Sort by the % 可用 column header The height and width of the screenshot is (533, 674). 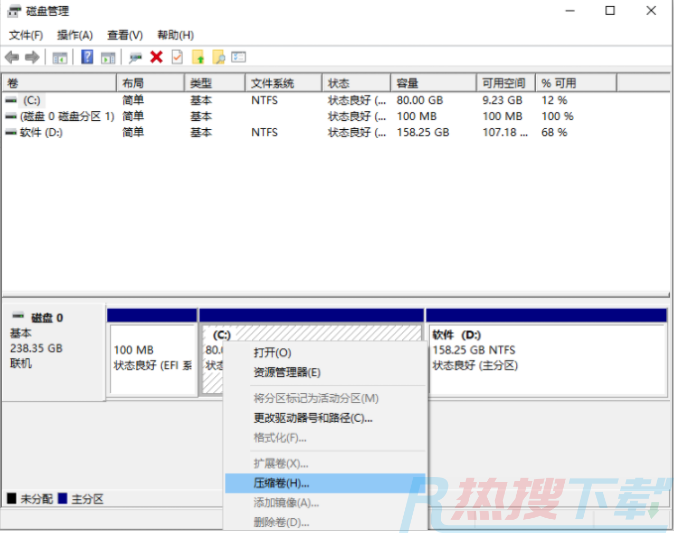[x=576, y=83]
